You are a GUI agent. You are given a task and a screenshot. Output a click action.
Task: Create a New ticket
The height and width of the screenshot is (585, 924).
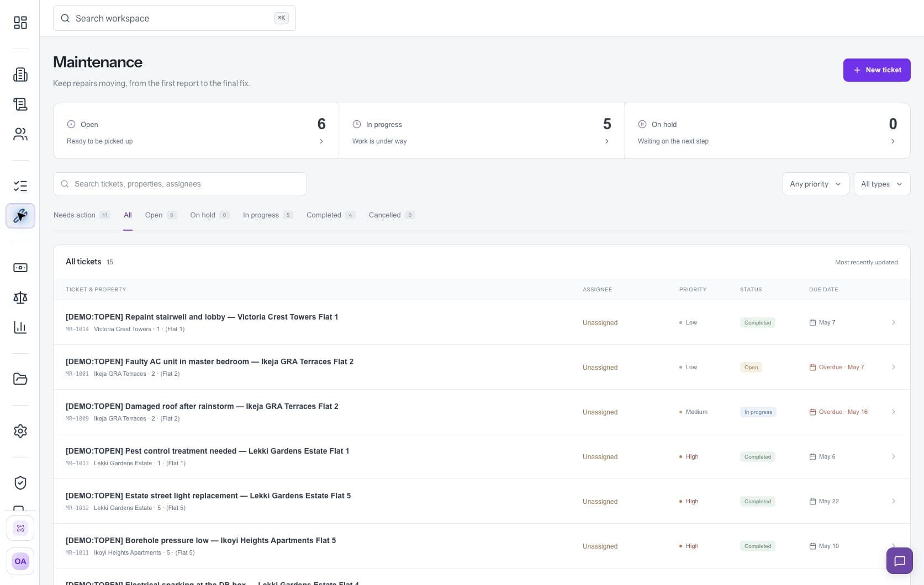tap(877, 70)
